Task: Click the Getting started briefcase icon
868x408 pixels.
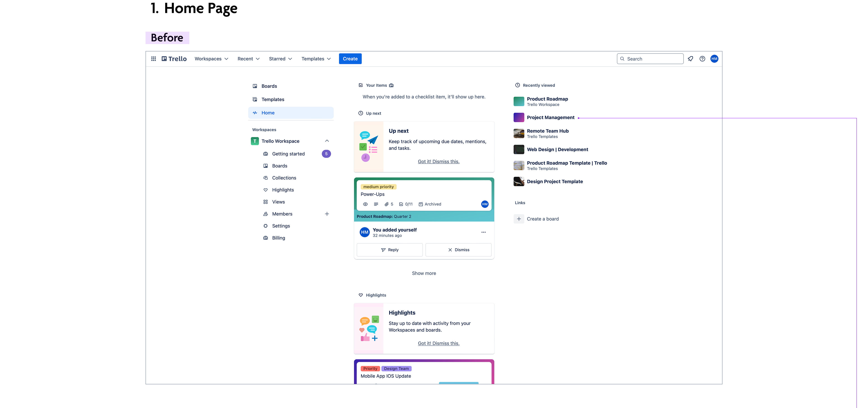Action: tap(266, 154)
